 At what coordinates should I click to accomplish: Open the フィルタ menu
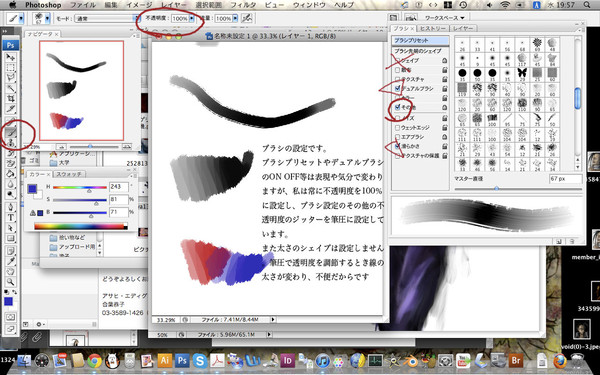point(243,5)
